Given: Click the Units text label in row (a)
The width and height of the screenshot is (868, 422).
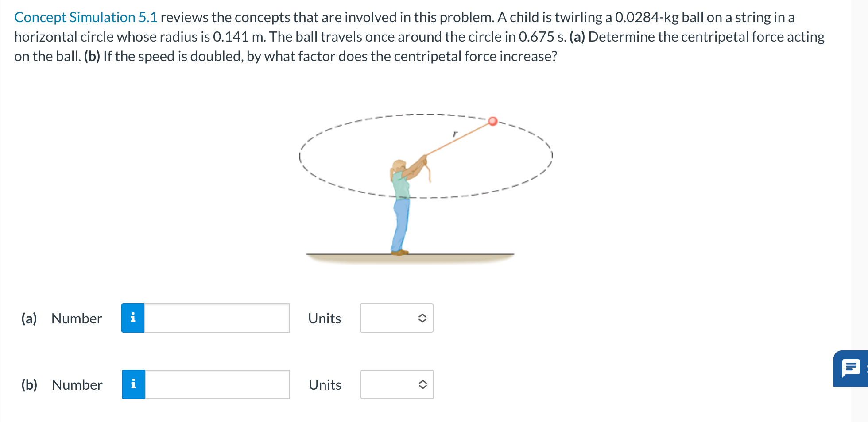Looking at the screenshot, I should pos(325,318).
